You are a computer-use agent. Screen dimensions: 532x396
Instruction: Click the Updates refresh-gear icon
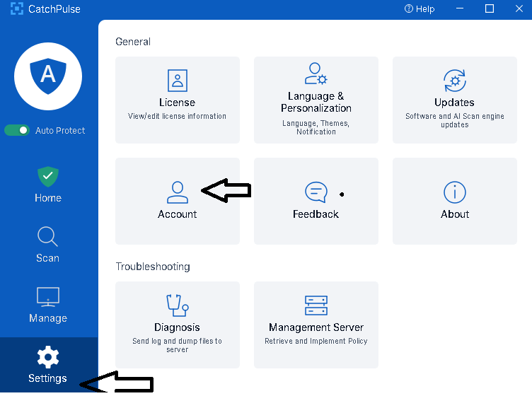(x=454, y=80)
